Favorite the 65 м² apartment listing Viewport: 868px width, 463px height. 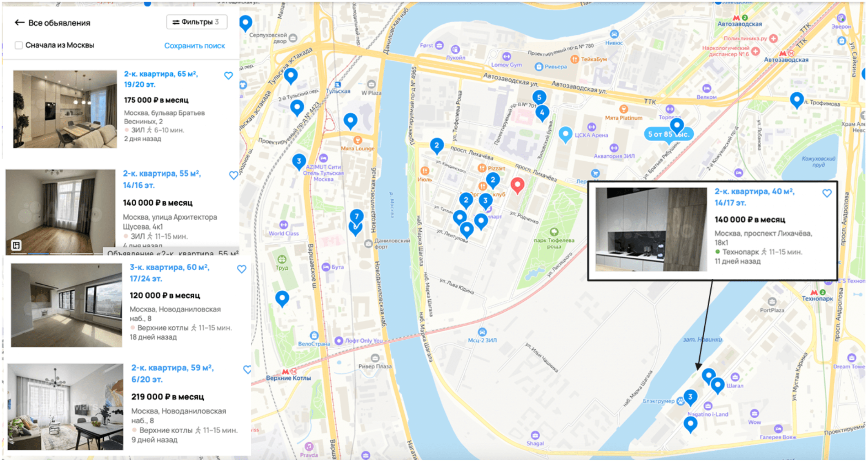coord(229,76)
